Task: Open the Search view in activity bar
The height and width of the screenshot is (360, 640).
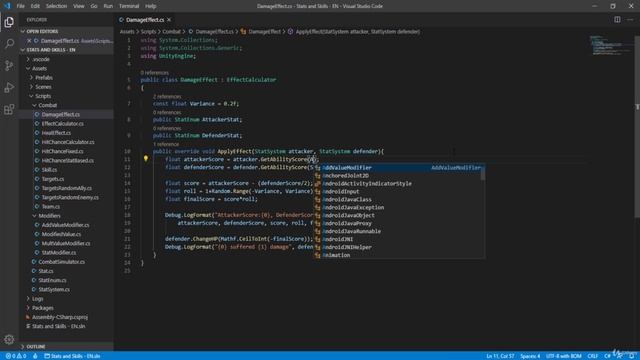Action: pos(9,43)
